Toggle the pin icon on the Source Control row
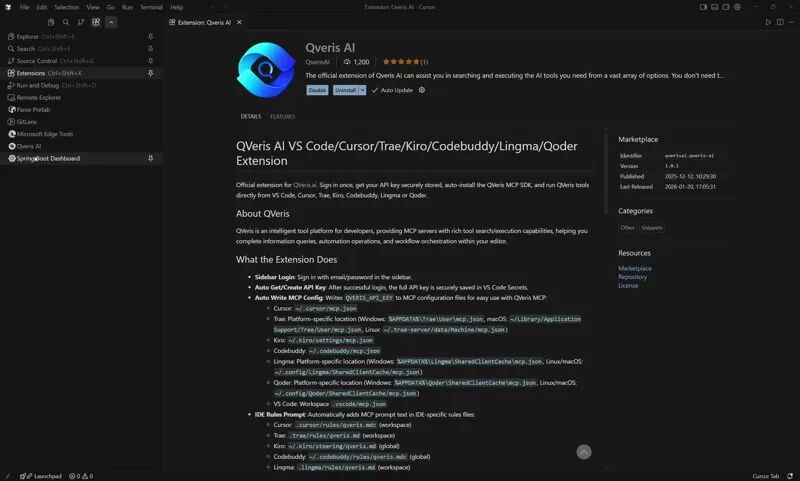The height and width of the screenshot is (481, 800). pos(151,61)
